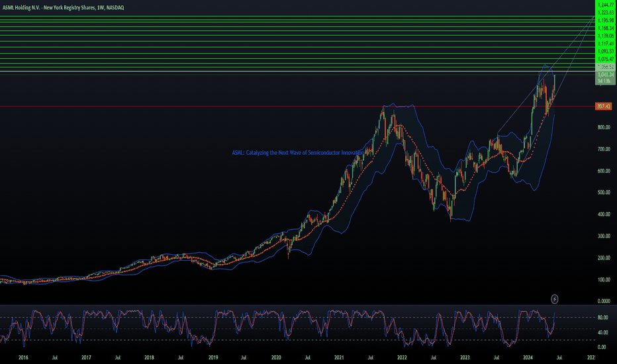Click the 2019 label on time axis
The width and height of the screenshot is (617, 364).
click(213, 357)
